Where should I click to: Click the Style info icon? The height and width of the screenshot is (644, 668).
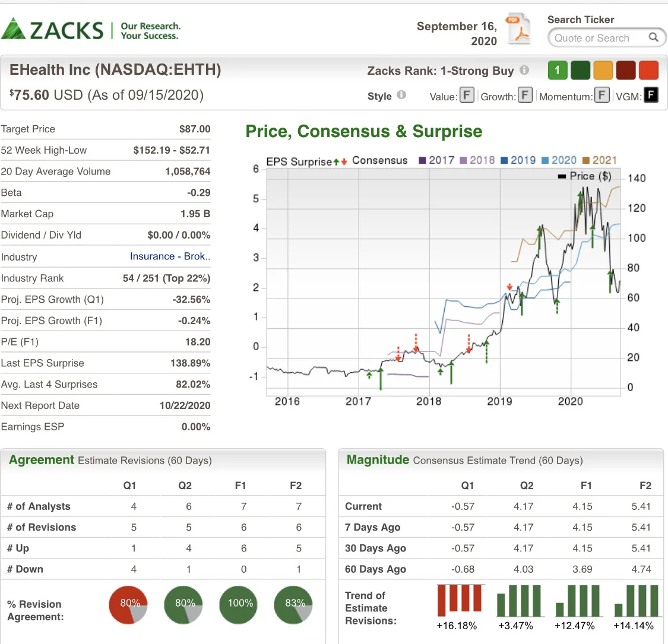point(401,95)
